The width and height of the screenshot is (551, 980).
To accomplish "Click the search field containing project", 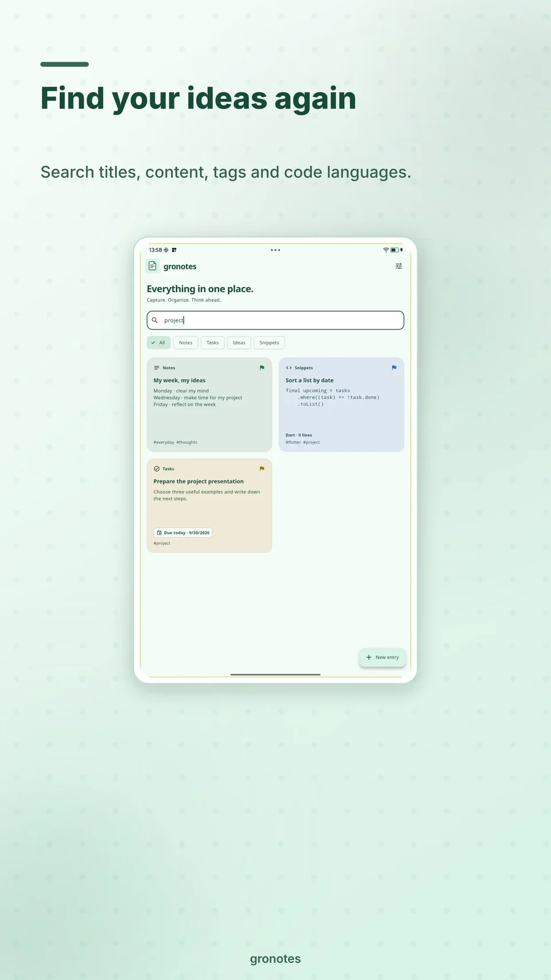I will tap(275, 320).
